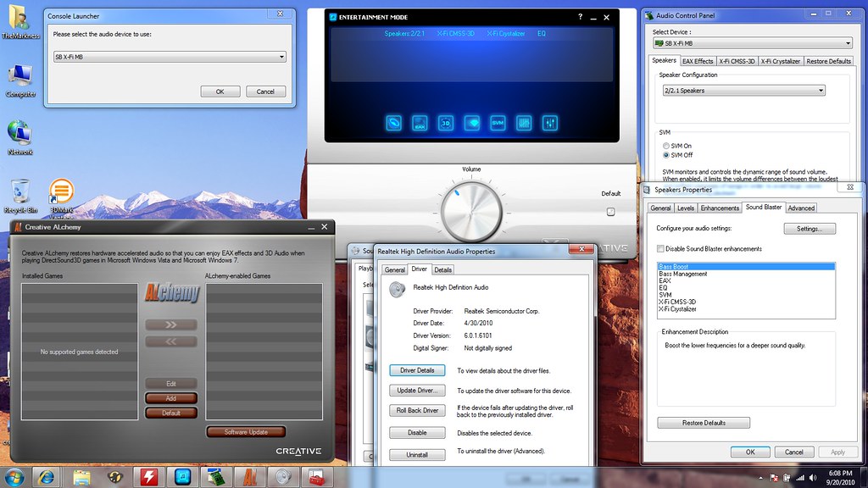Image resolution: width=868 pixels, height=488 pixels.
Task: Click the Add button in Creative ALchemy
Action: click(x=171, y=398)
